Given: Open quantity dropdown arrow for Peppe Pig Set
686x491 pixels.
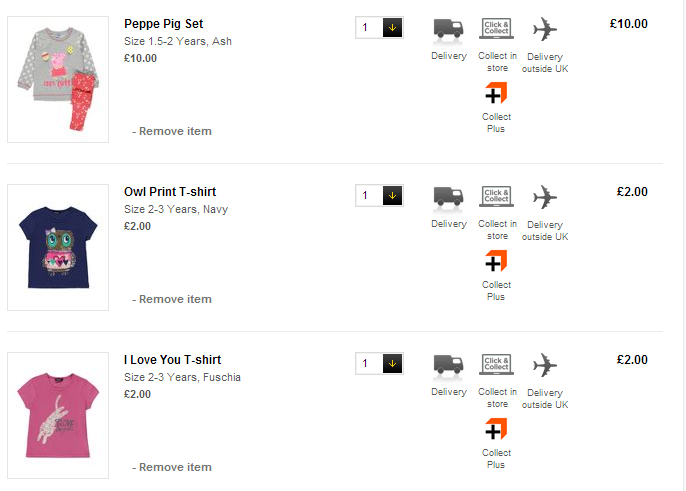Looking at the screenshot, I should click(392, 28).
